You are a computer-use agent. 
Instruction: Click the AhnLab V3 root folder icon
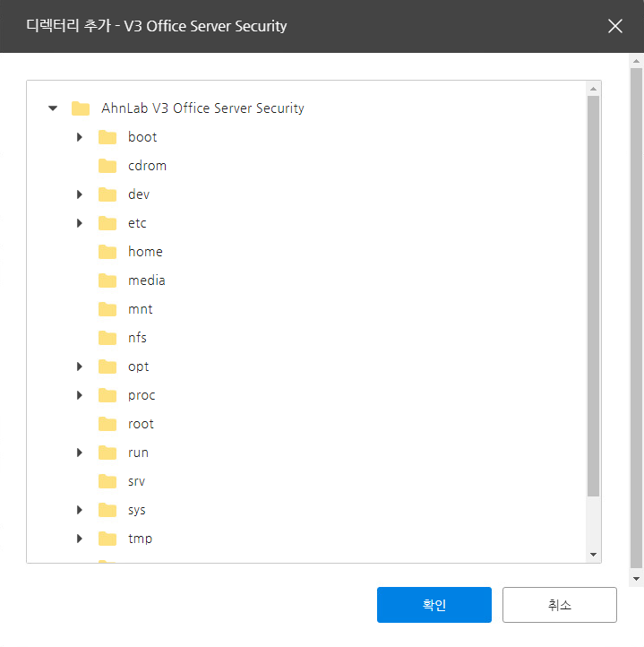coord(81,108)
